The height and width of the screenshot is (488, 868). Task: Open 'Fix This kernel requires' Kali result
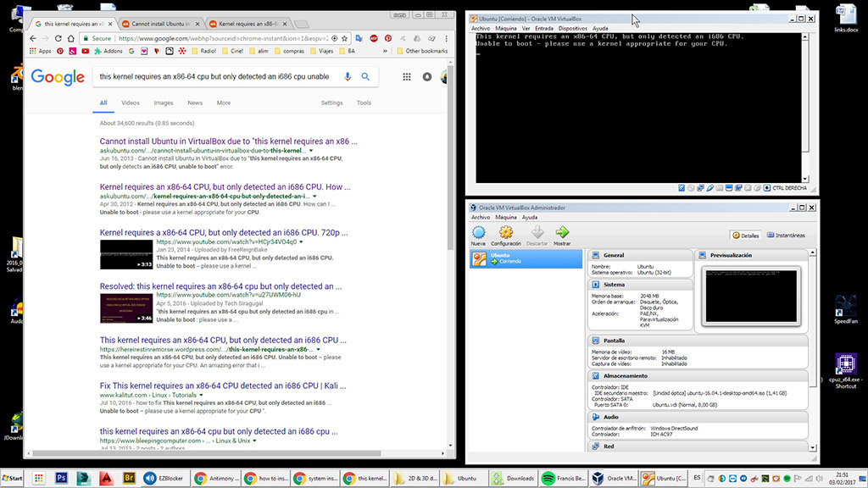point(223,385)
